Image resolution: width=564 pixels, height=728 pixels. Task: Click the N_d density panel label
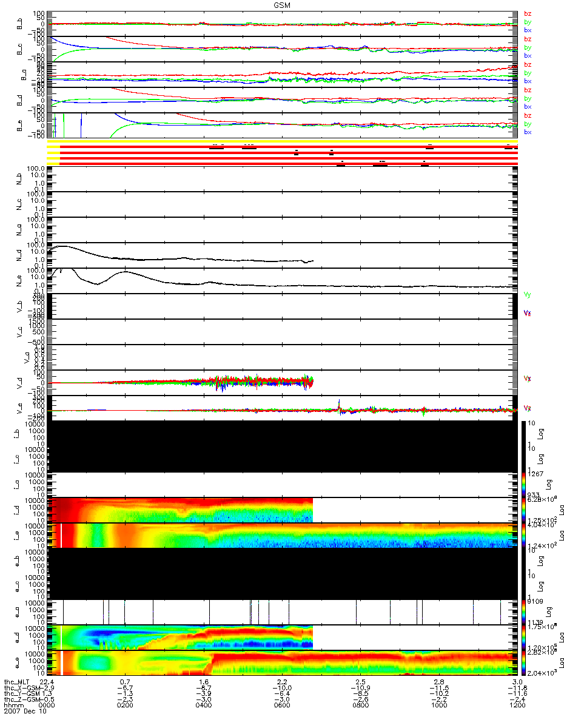pos(19,255)
